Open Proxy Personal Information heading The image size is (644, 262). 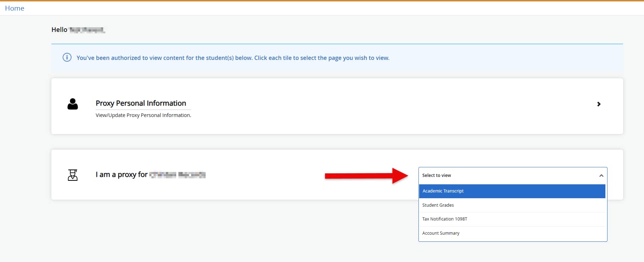click(141, 103)
